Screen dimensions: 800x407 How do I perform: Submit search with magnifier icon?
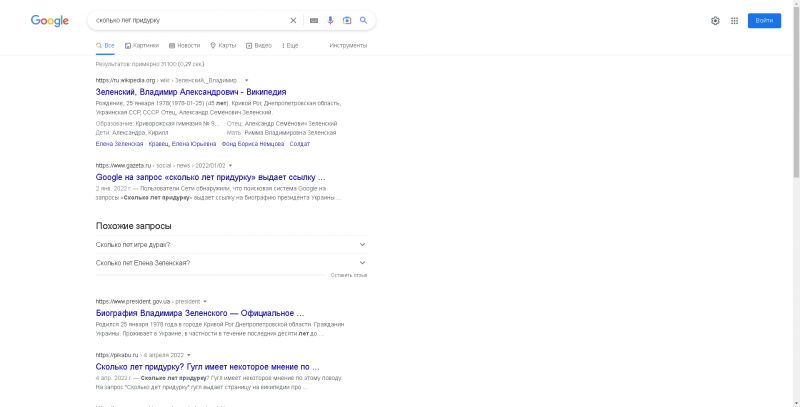pos(363,20)
